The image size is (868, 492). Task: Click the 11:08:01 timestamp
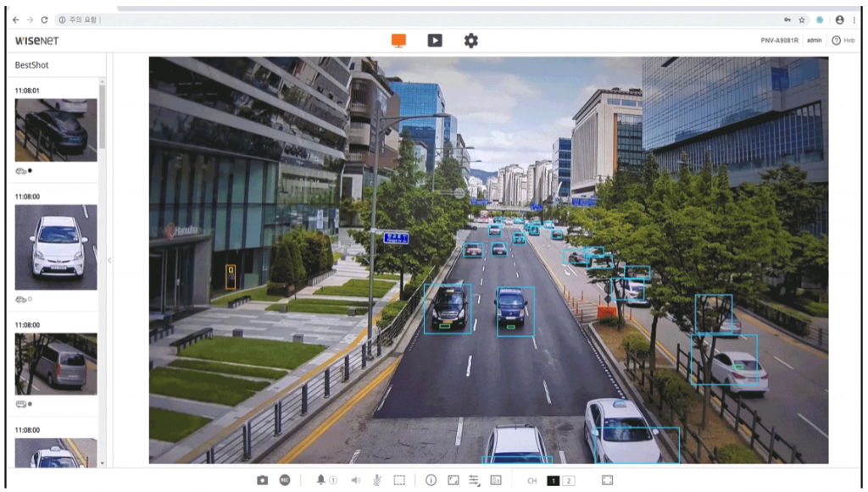tap(27, 91)
